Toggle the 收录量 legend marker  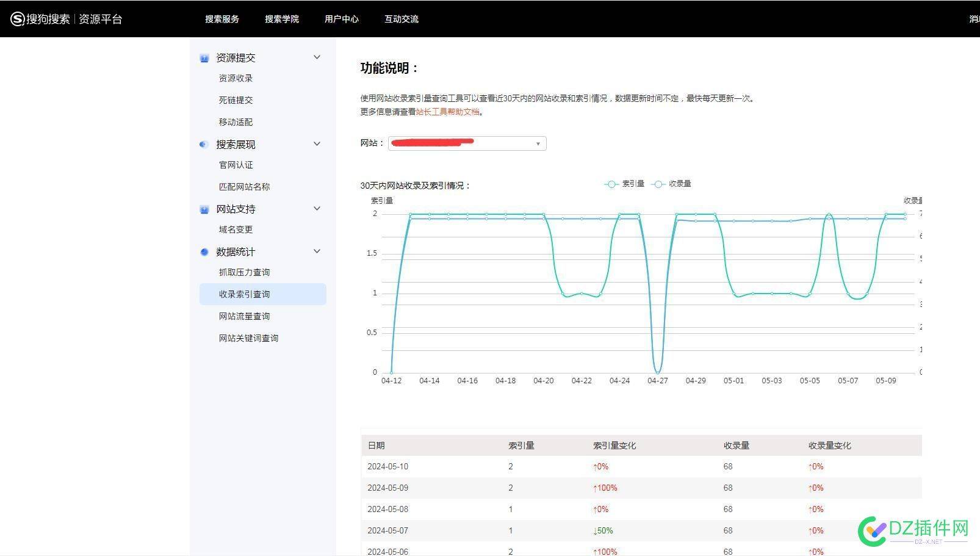click(x=658, y=184)
